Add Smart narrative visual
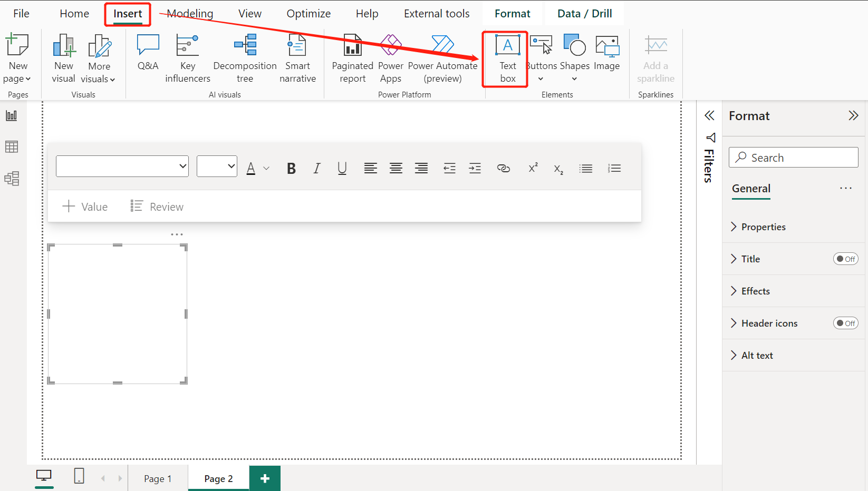Viewport: 868px width, 491px height. pyautogui.click(x=297, y=58)
